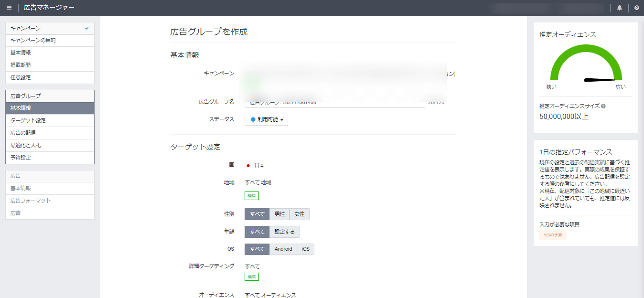Viewport: 644px width, 298px height.
Task: Click the 1日の予算 required item tag
Action: click(553, 235)
